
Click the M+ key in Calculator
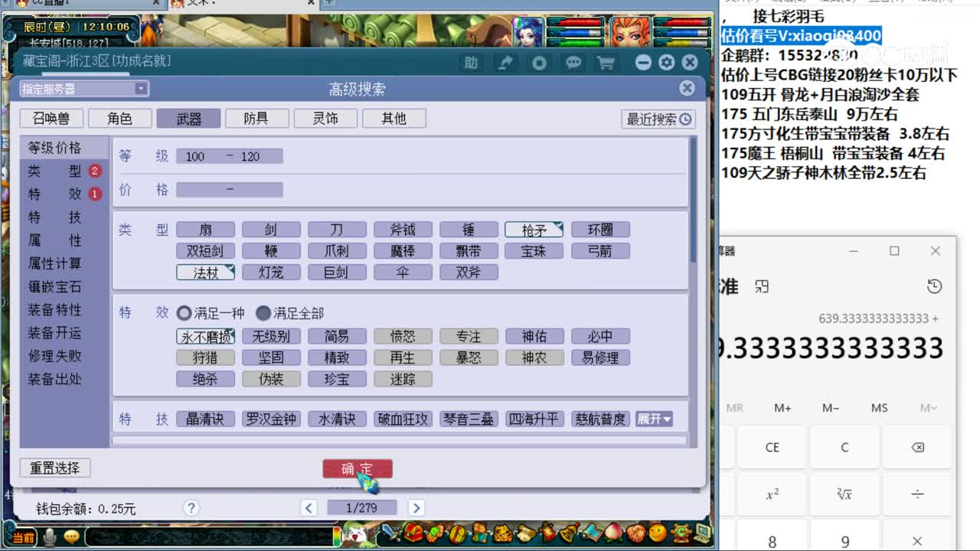coord(782,408)
